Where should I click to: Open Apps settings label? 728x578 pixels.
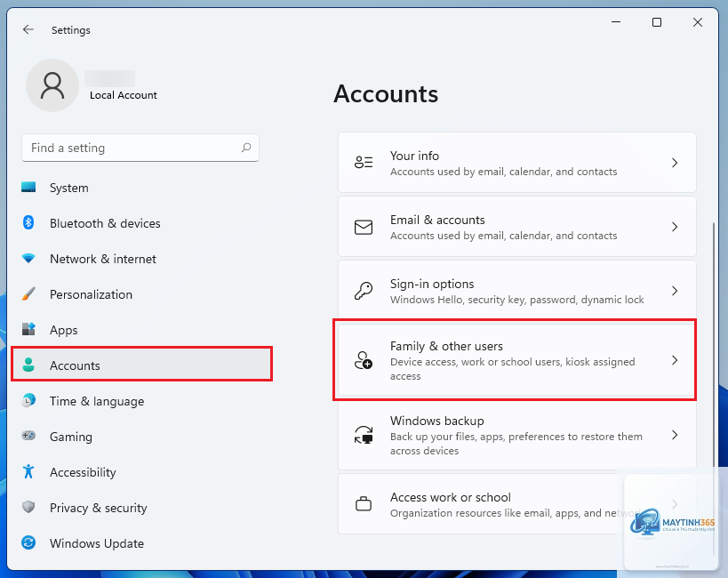click(x=64, y=331)
